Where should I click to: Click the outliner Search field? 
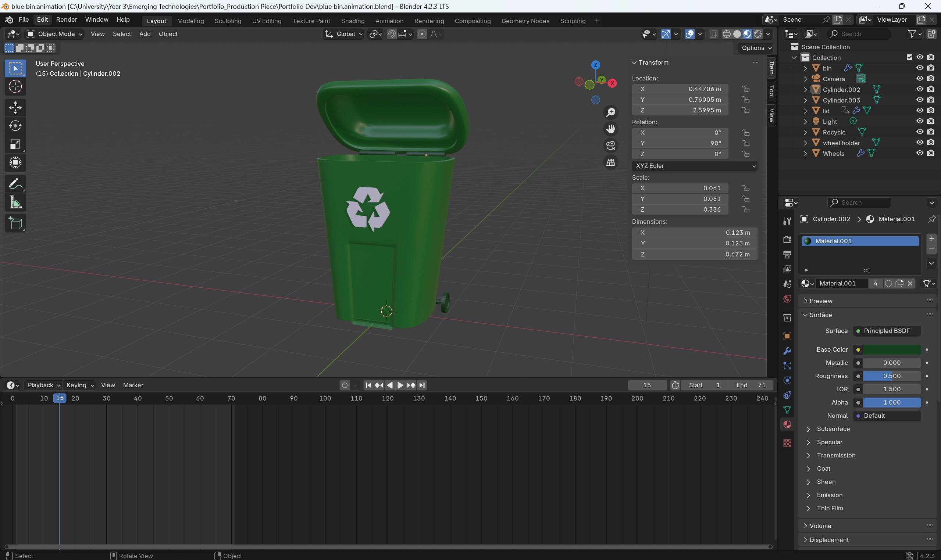tap(858, 34)
